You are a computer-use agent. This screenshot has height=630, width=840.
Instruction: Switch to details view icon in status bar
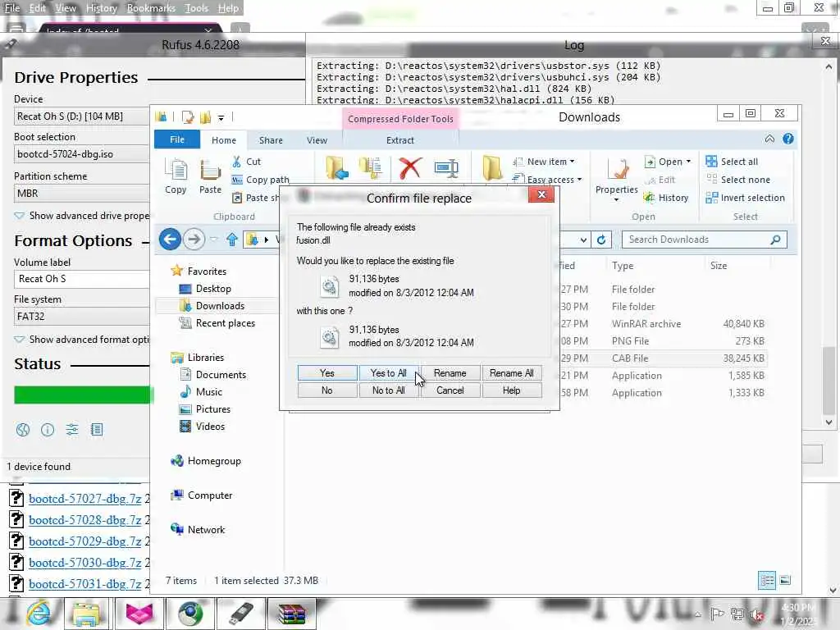point(767,580)
